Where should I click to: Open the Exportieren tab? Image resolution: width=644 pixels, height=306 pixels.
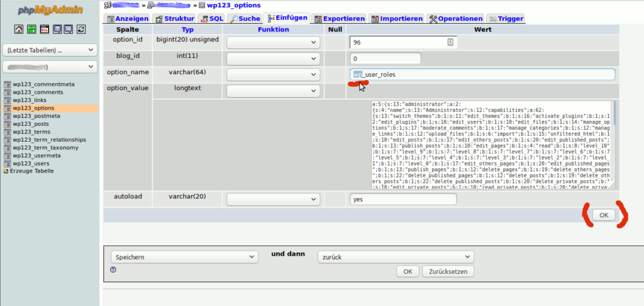click(x=340, y=18)
